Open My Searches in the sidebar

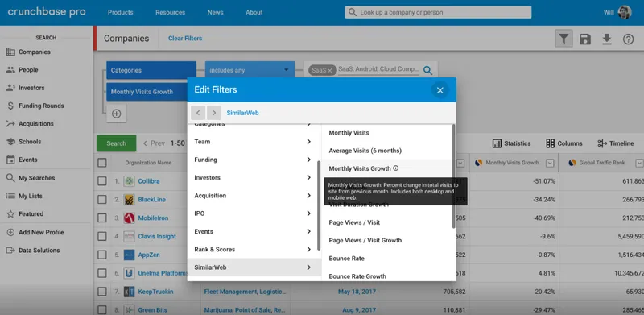(31, 178)
